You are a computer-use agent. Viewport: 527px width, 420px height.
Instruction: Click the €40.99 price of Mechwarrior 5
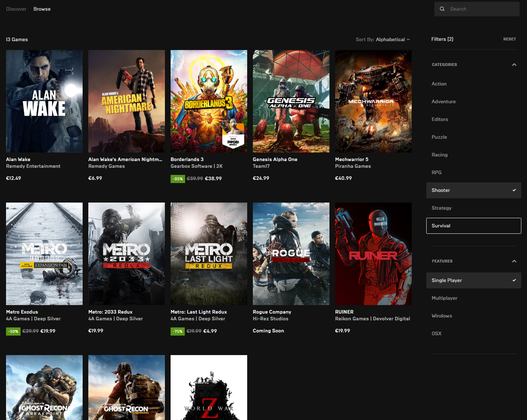[x=343, y=178]
